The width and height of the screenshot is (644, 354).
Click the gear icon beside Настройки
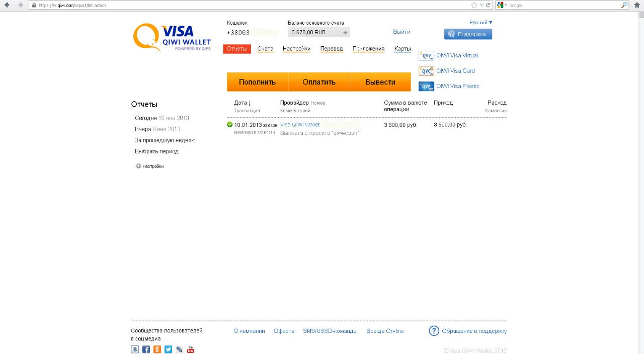point(138,166)
